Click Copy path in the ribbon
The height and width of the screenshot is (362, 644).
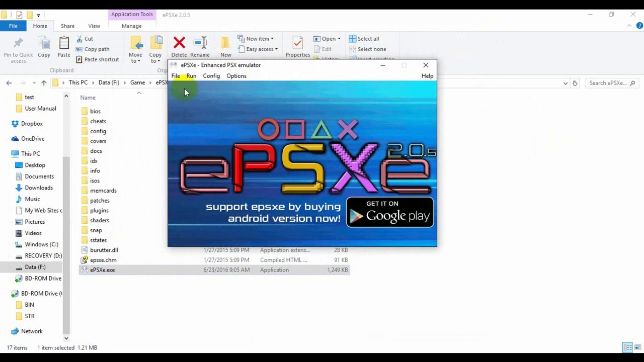click(x=93, y=49)
